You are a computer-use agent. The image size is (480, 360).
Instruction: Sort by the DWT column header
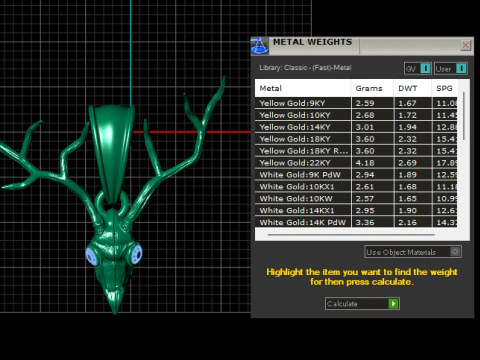(413, 88)
